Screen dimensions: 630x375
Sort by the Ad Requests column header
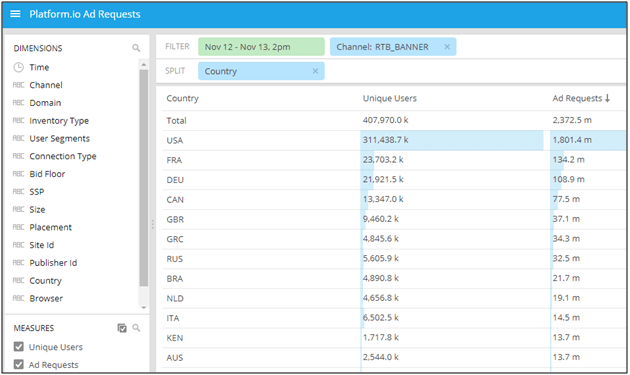(x=577, y=98)
